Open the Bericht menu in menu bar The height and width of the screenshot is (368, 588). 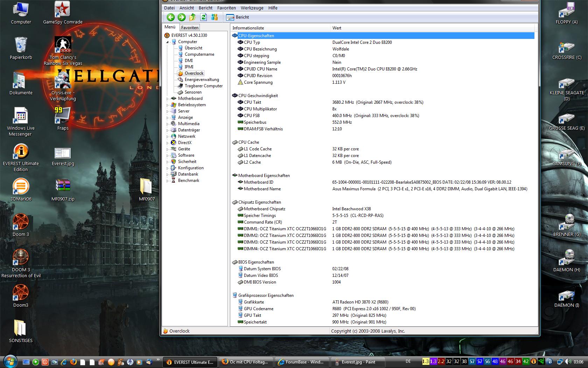click(205, 8)
